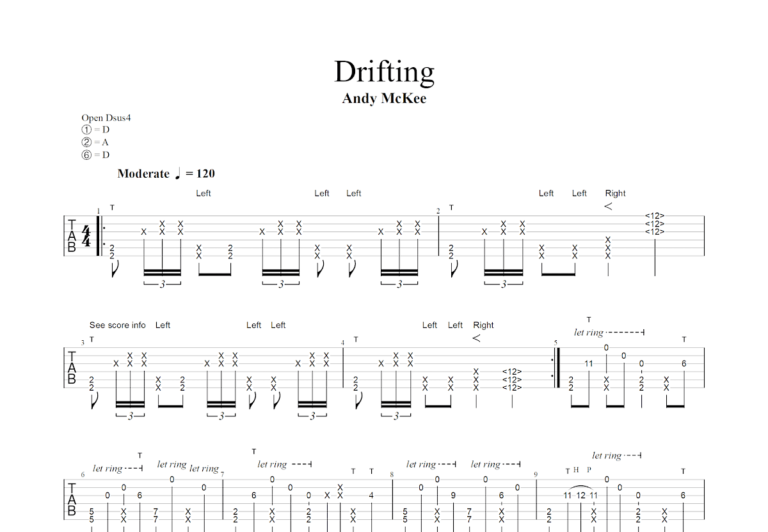
Task: Select the string 2 tuning "= A" line
Action: [95, 142]
